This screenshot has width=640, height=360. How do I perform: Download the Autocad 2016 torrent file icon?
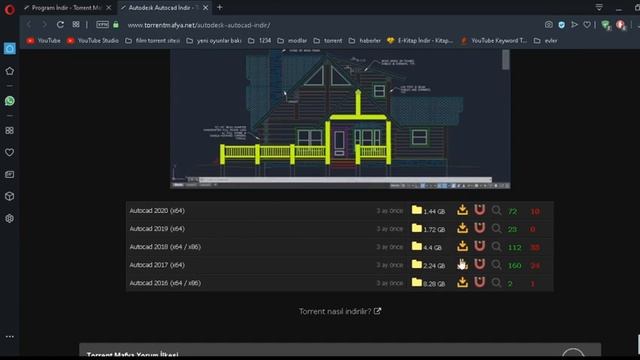tap(462, 282)
